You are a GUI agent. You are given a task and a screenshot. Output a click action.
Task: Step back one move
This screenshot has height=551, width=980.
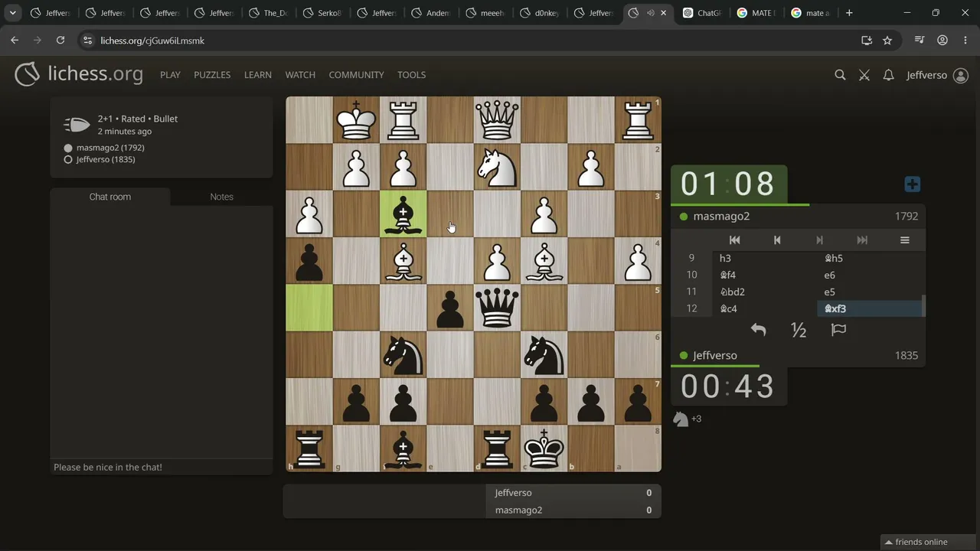point(777,240)
